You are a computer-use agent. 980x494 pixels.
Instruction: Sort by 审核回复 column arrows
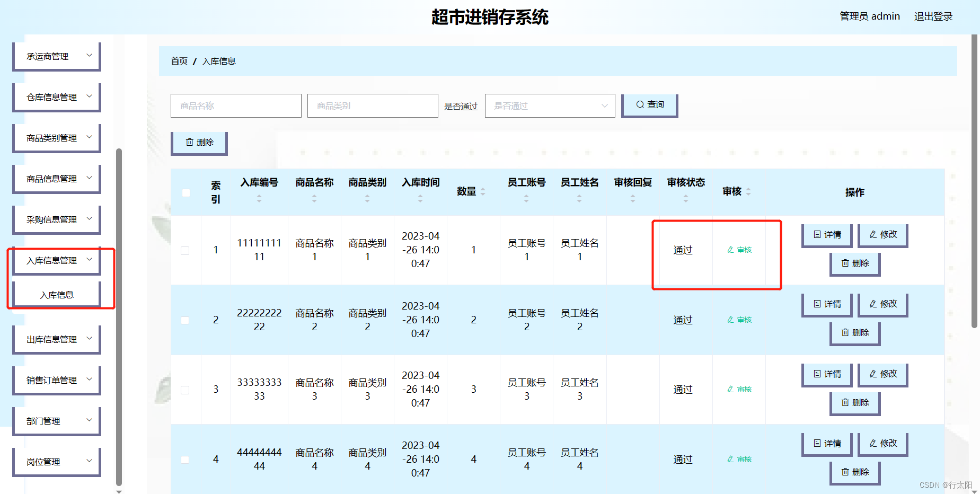click(x=633, y=198)
